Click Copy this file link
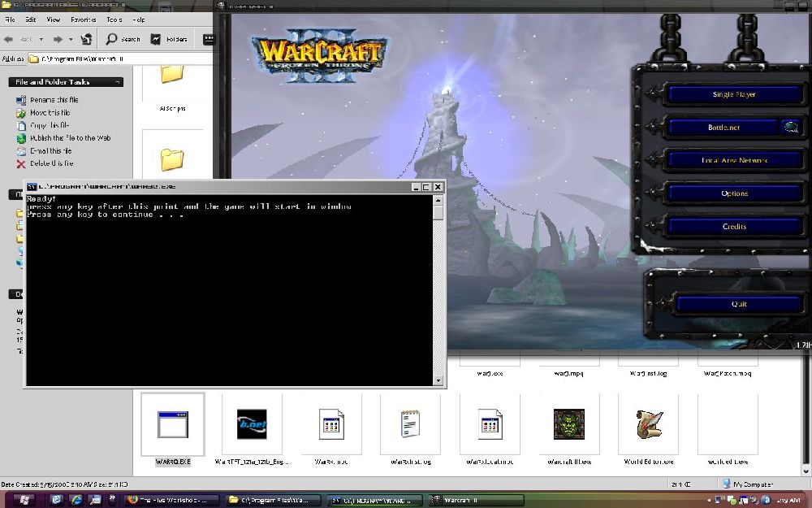The height and width of the screenshot is (508, 812). point(50,125)
